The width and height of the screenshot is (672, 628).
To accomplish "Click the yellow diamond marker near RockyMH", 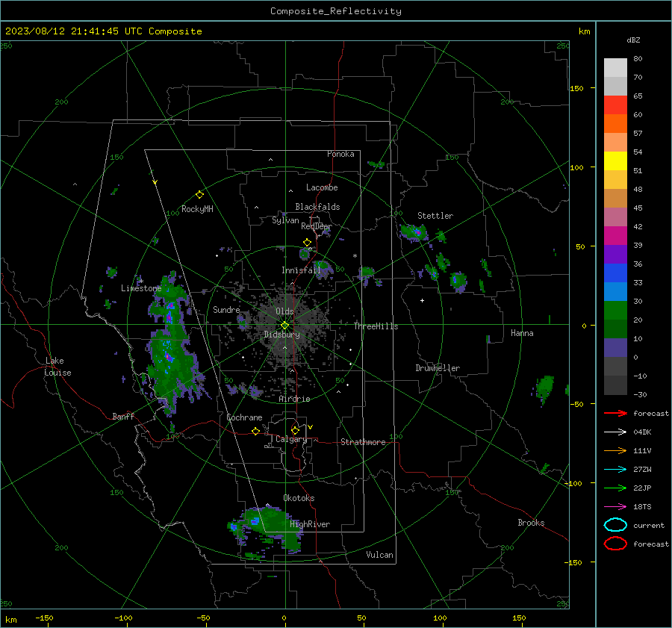I will pos(199,195).
